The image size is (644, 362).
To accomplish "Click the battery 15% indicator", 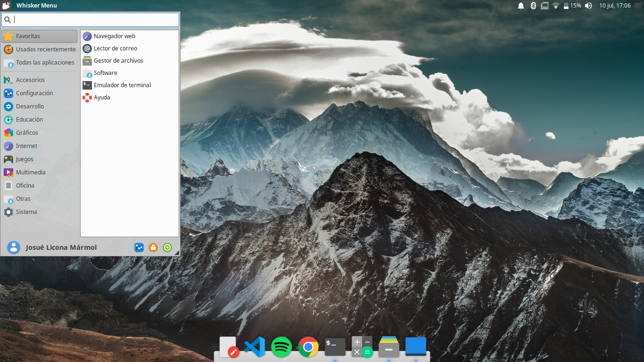I will (x=572, y=6).
